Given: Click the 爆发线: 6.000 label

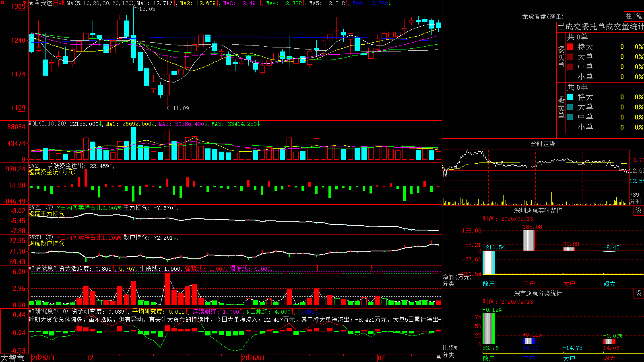Looking at the screenshot, I should tap(251, 268).
